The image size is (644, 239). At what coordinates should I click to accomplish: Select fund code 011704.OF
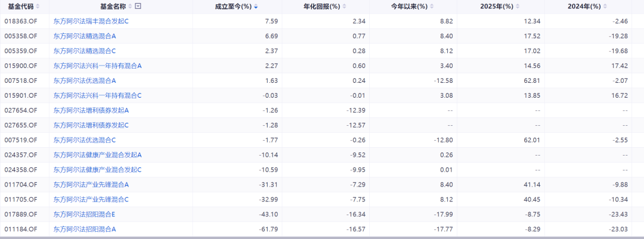(x=21, y=185)
